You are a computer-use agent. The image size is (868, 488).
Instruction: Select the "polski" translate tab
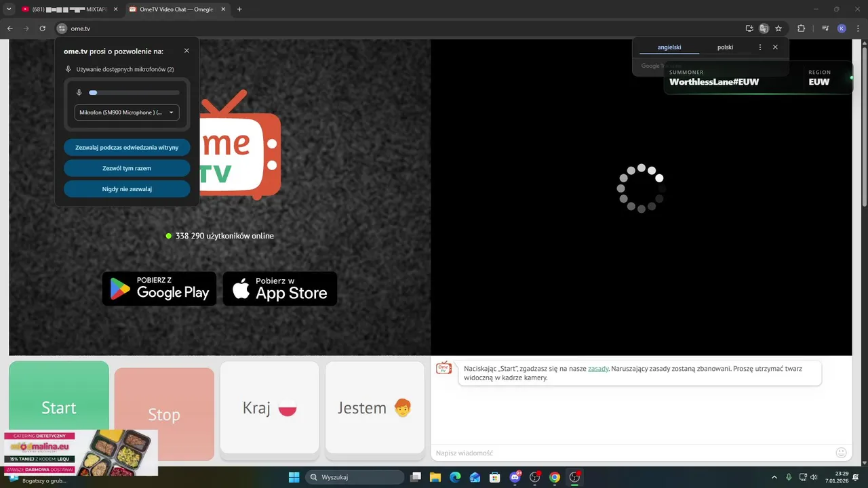pos(725,47)
